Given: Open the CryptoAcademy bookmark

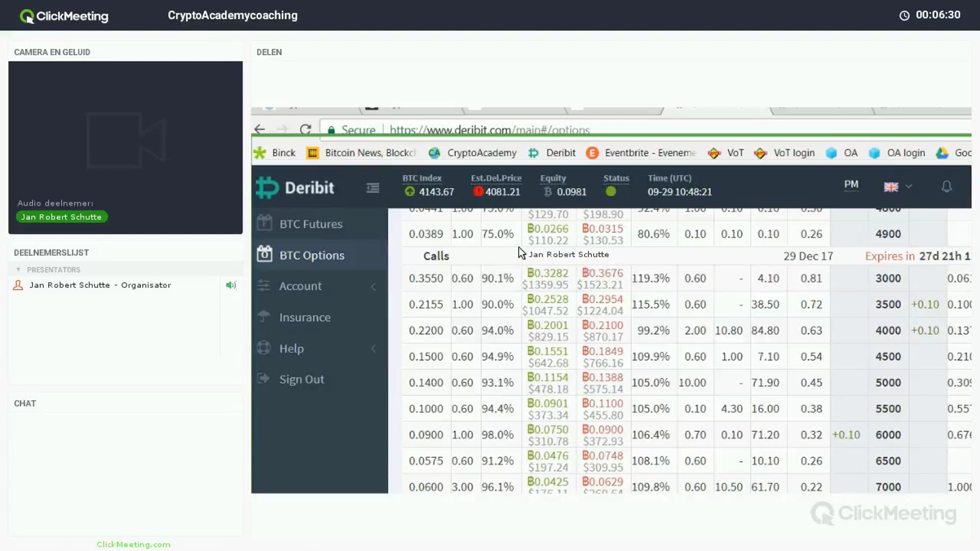Looking at the screenshot, I should [x=473, y=153].
